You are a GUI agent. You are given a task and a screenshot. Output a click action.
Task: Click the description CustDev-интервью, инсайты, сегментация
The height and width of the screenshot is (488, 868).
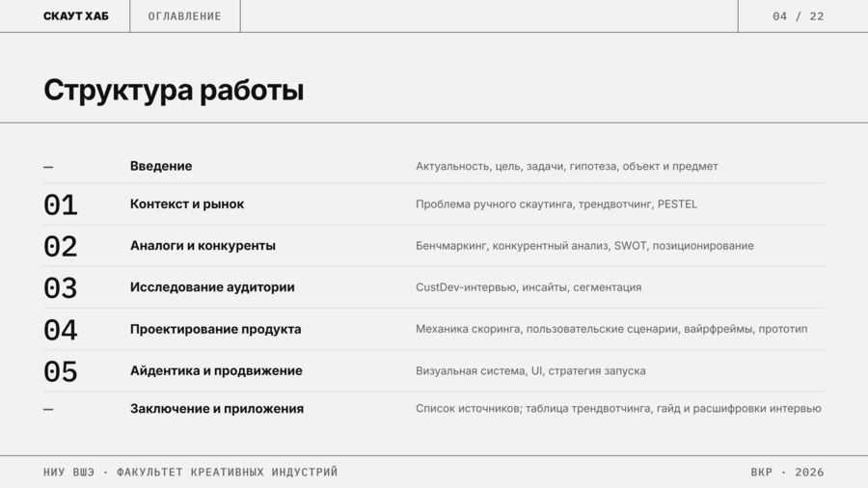pyautogui.click(x=529, y=287)
